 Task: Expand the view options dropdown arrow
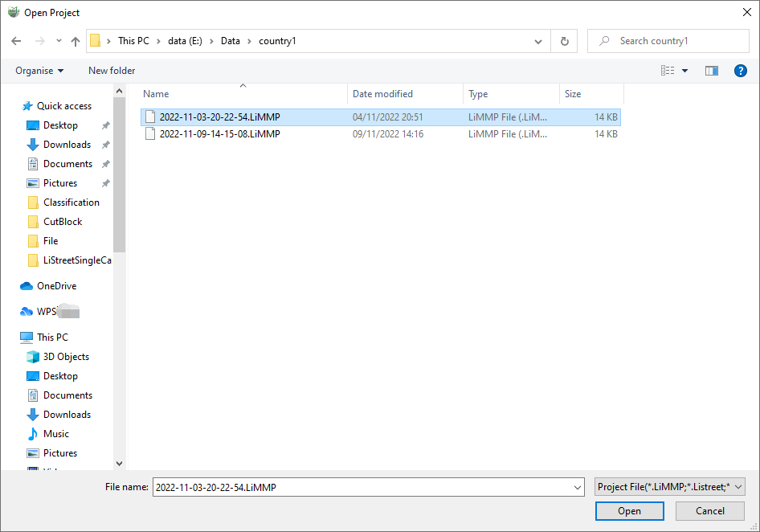coord(685,71)
